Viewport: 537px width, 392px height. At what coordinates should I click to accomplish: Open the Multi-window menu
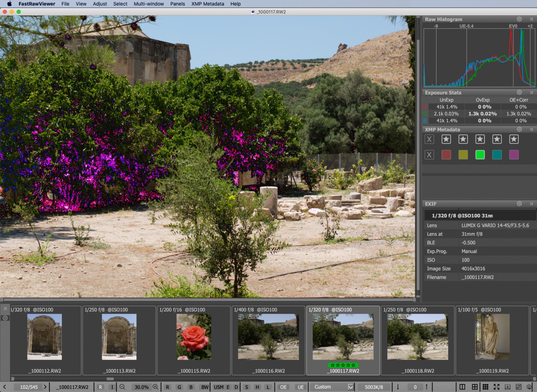click(149, 4)
